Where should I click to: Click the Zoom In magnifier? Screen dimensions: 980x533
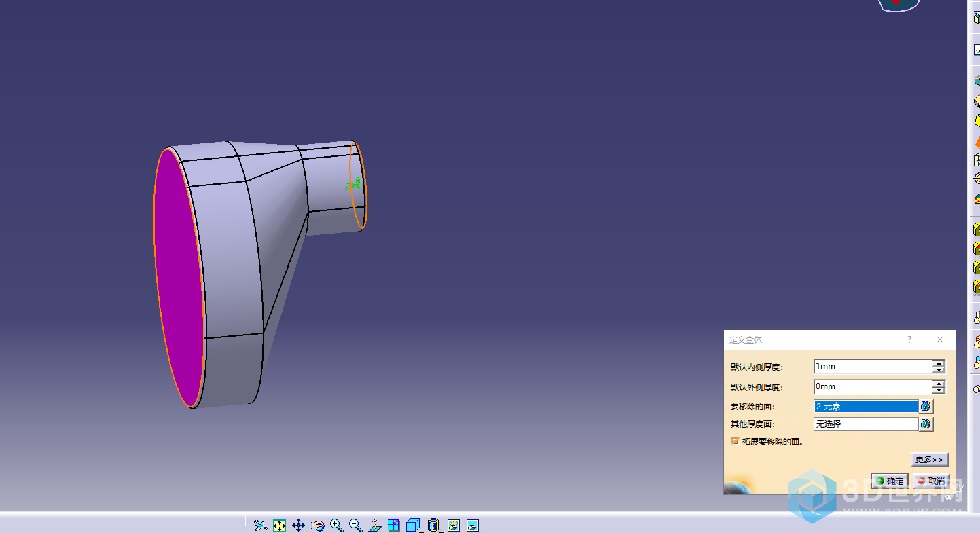(336, 525)
